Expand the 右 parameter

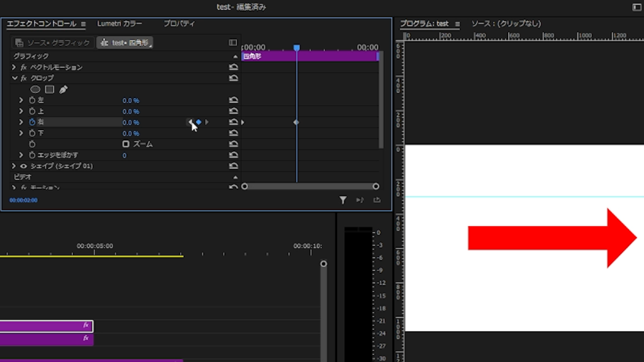click(x=21, y=122)
